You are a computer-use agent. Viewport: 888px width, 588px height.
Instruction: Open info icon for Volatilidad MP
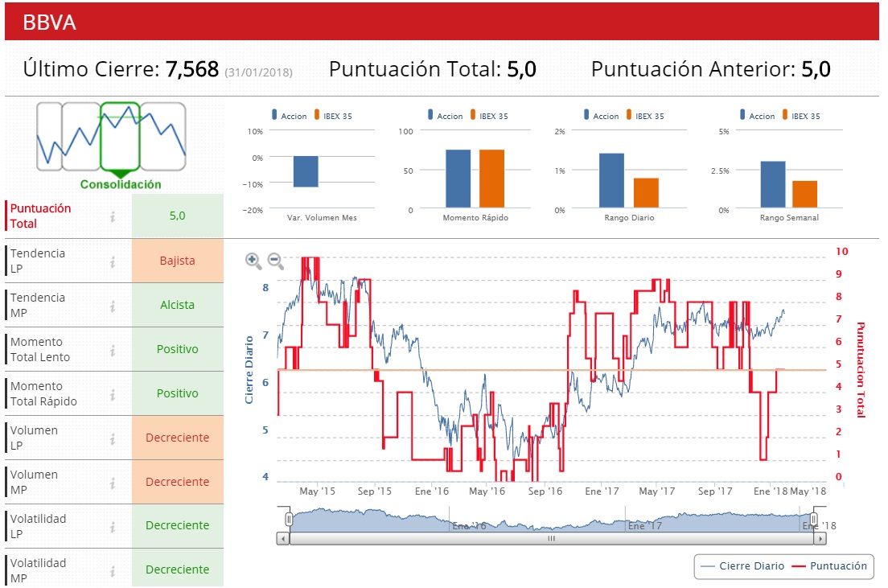[x=113, y=571]
